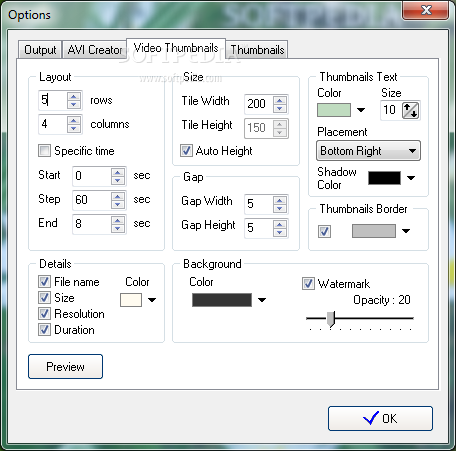This screenshot has width=456, height=451.
Task: Click Start seconds input field
Action: tap(92, 176)
